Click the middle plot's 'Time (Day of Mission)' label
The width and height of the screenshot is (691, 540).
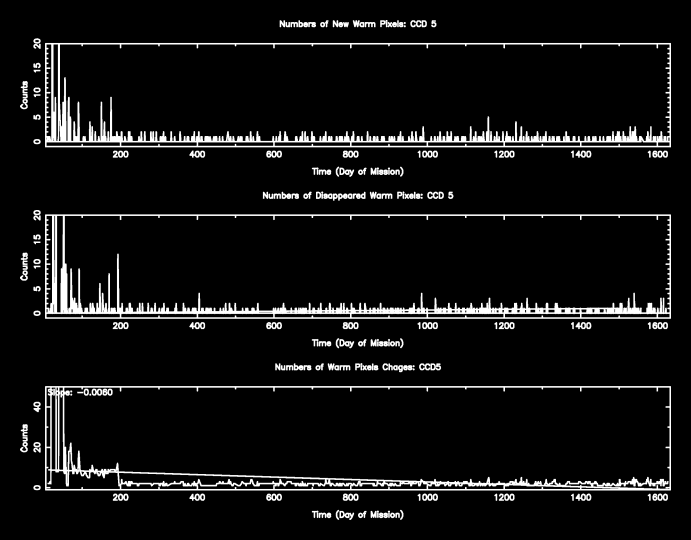coord(357,343)
